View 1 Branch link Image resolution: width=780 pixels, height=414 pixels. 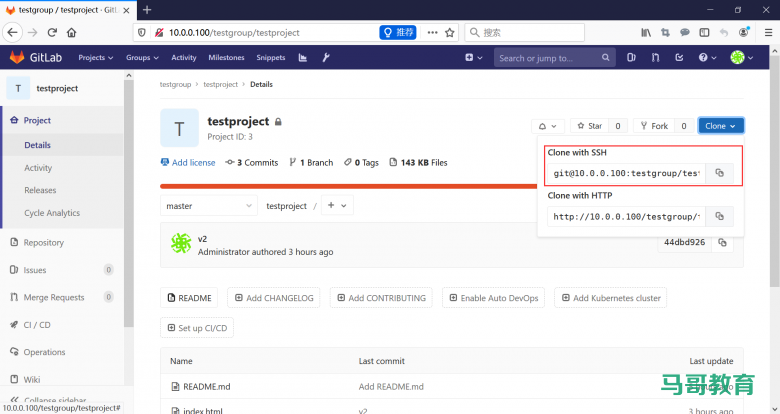(311, 163)
